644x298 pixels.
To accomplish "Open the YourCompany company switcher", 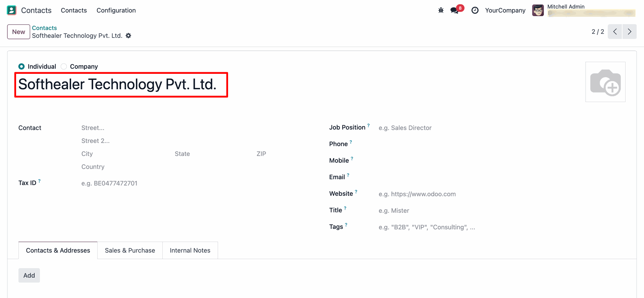I will [x=505, y=10].
